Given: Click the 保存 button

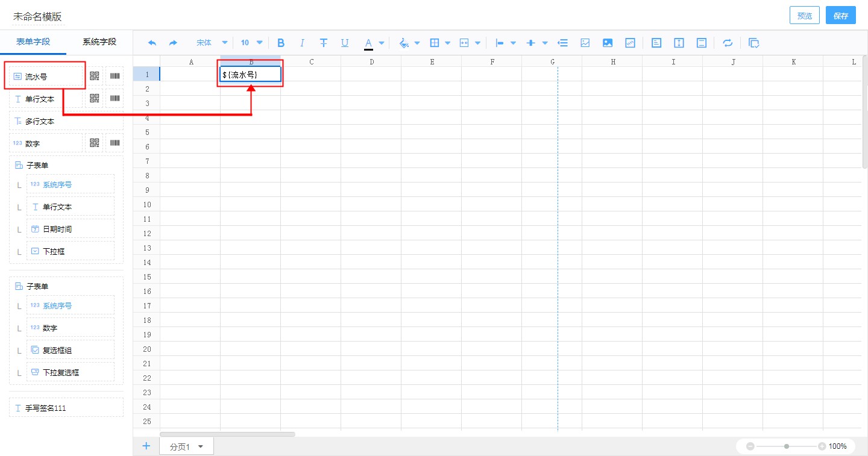Looking at the screenshot, I should click(x=840, y=16).
